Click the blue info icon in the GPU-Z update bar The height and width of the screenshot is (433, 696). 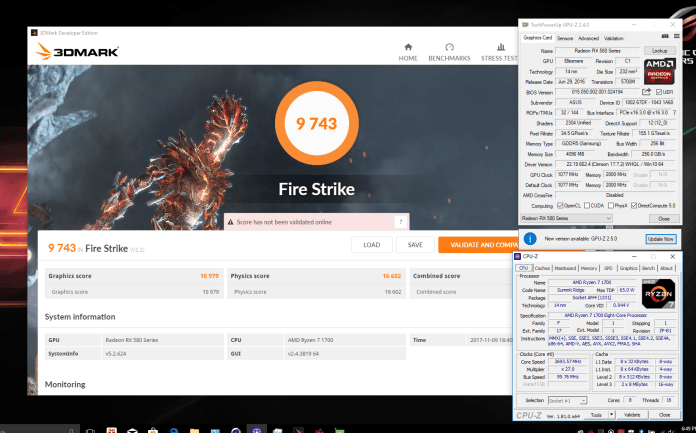point(530,239)
